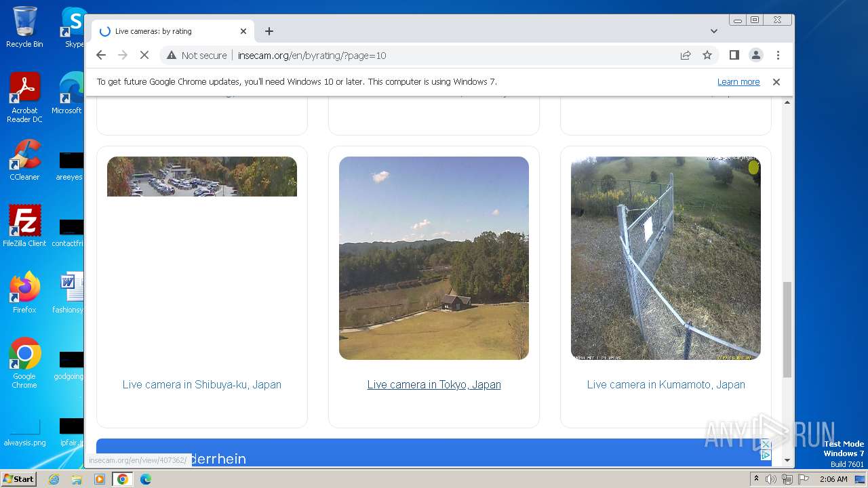
Task: Close the ad banner with X
Action: click(766, 445)
